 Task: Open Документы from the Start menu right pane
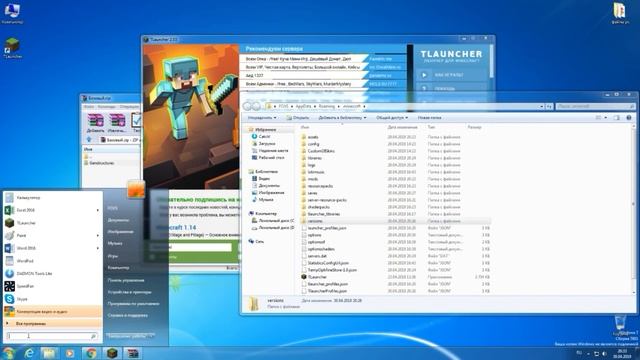[x=118, y=220]
